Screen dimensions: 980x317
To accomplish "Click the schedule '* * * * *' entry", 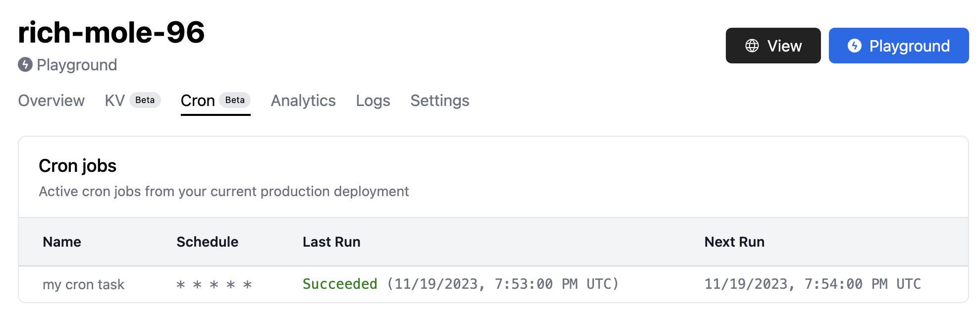I will point(213,284).
